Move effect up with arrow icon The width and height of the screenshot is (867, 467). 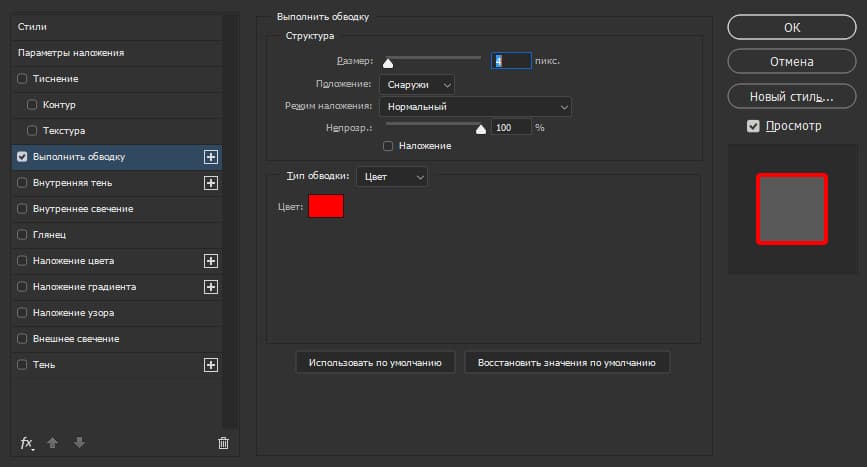(53, 443)
